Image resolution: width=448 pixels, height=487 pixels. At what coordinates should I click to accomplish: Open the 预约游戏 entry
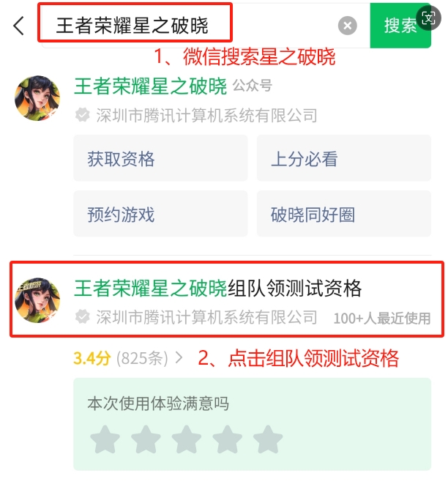pos(160,214)
